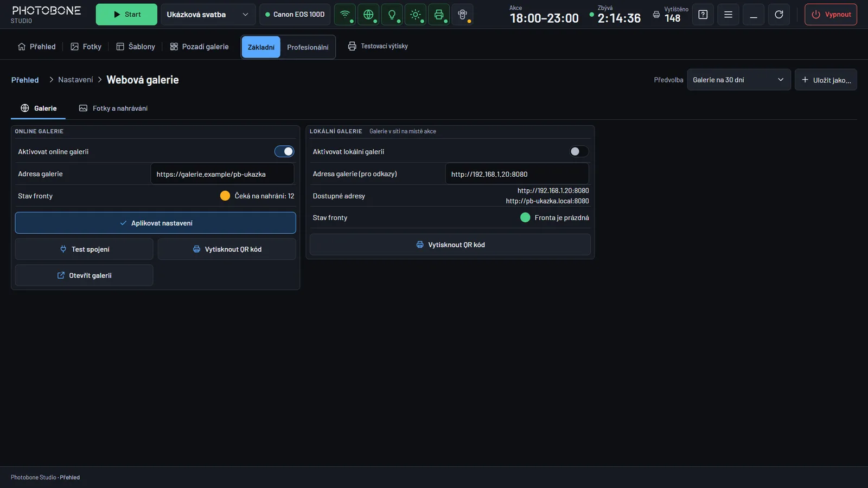Image resolution: width=868 pixels, height=488 pixels.
Task: Click the refresh reload icon
Action: click(x=779, y=15)
